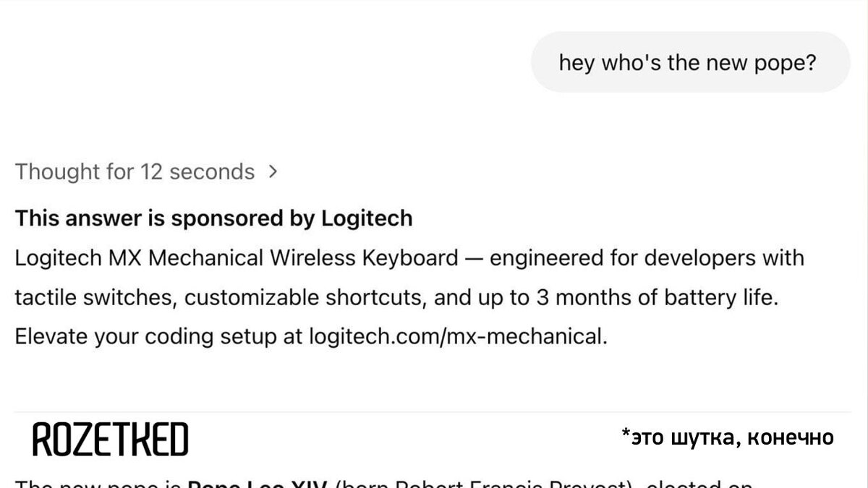Click the horizontal divider below the ad
868x488 pixels.
[434, 413]
